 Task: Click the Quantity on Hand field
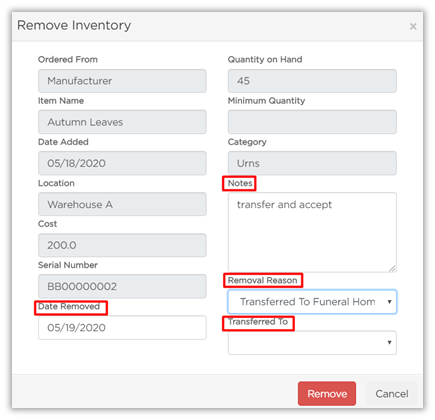tap(312, 81)
